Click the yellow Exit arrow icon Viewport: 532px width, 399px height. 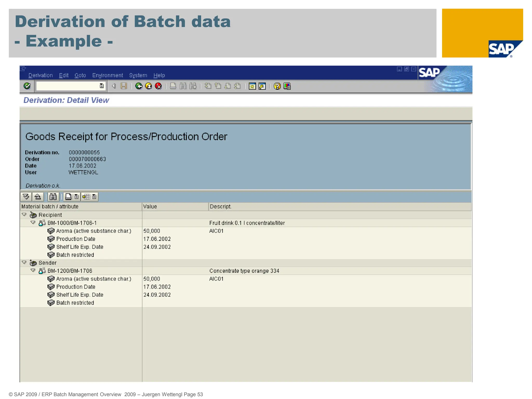coord(149,86)
